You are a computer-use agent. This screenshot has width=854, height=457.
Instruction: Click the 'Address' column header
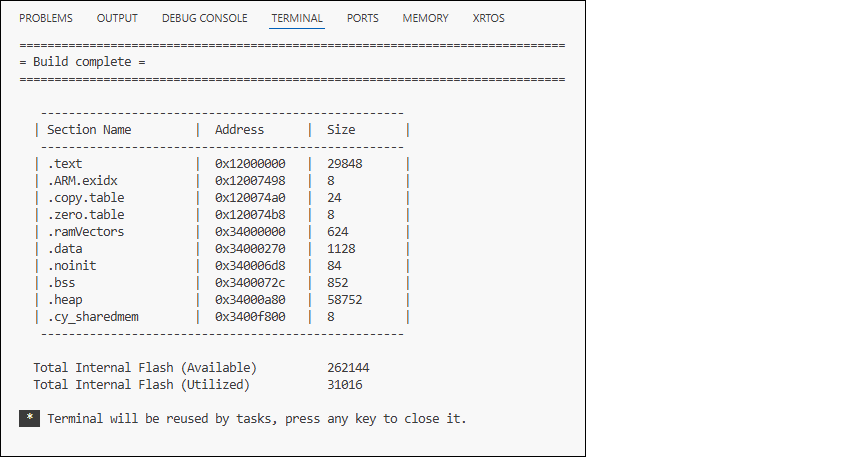[240, 129]
